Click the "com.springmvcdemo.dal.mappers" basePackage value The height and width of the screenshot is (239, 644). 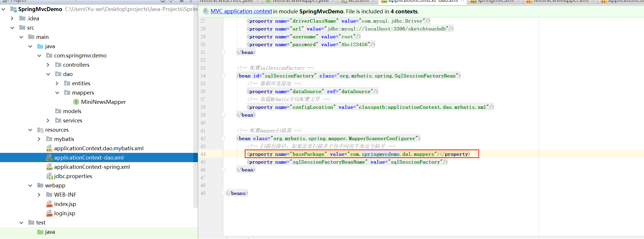[x=392, y=154]
